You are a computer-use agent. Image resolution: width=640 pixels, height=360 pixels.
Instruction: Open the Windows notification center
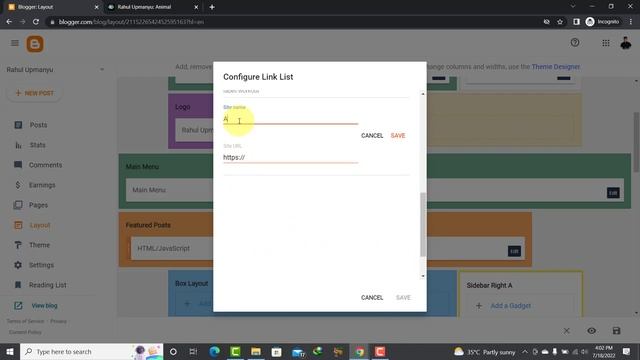tap(627, 351)
